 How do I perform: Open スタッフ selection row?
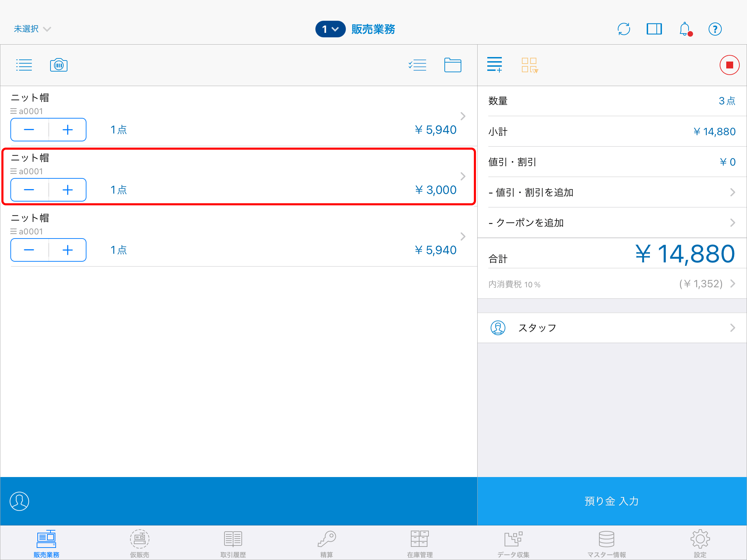(611, 328)
